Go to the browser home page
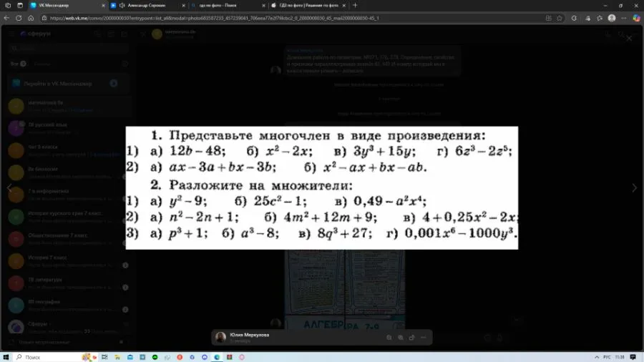644x362 pixels. tap(31, 18)
